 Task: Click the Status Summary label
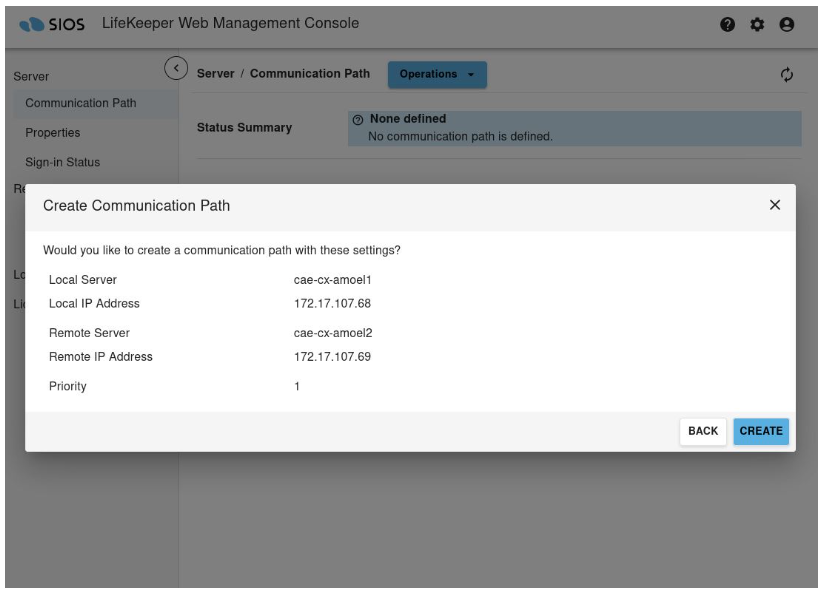(x=244, y=128)
